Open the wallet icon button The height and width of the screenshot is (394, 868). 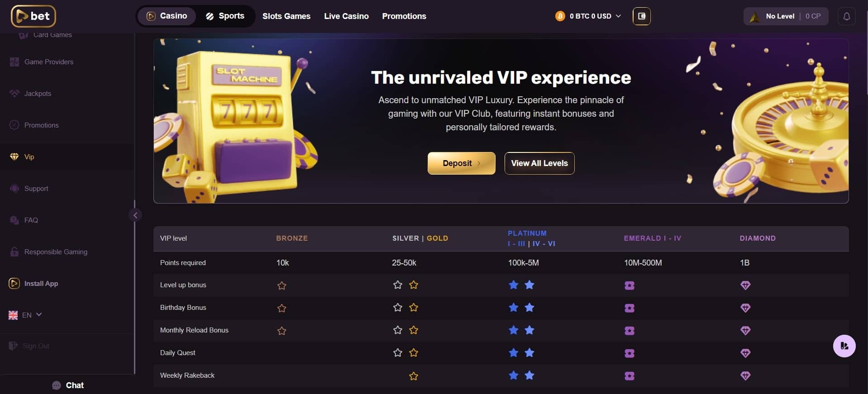(641, 16)
